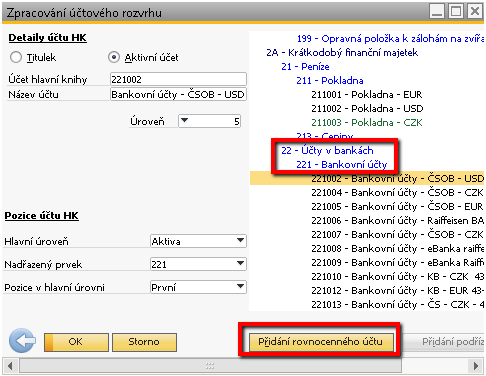This screenshot has width=486, height=376.
Task: Maximize the Zpracování účtového rozvrhu window
Action: (456, 11)
